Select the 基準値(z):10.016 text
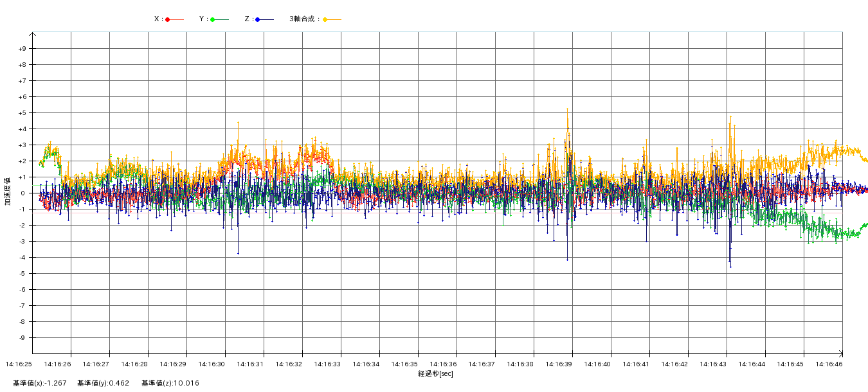The width and height of the screenshot is (868, 392). pos(170,384)
